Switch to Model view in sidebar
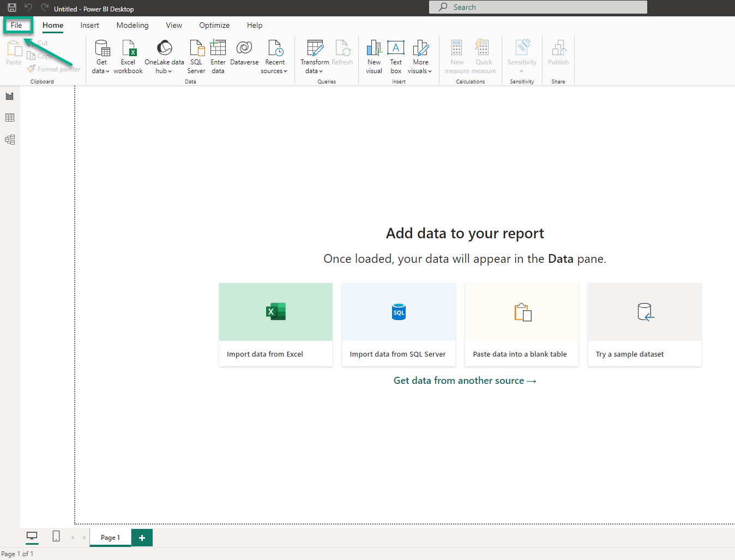 10,140
